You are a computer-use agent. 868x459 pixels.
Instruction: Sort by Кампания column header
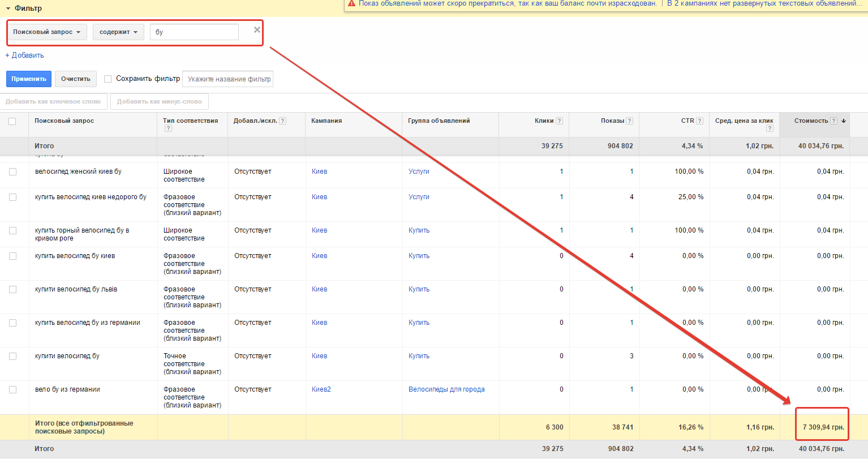click(326, 121)
